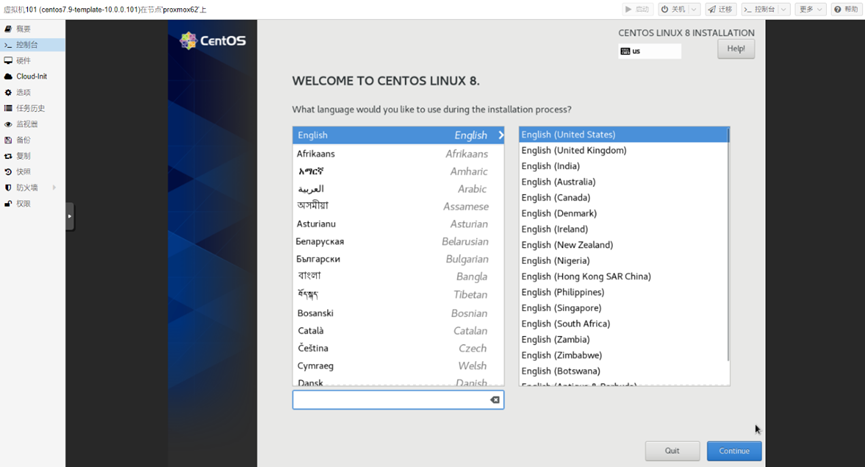The width and height of the screenshot is (865, 467).
Task: Open the Cloud-Init section
Action: click(x=32, y=77)
